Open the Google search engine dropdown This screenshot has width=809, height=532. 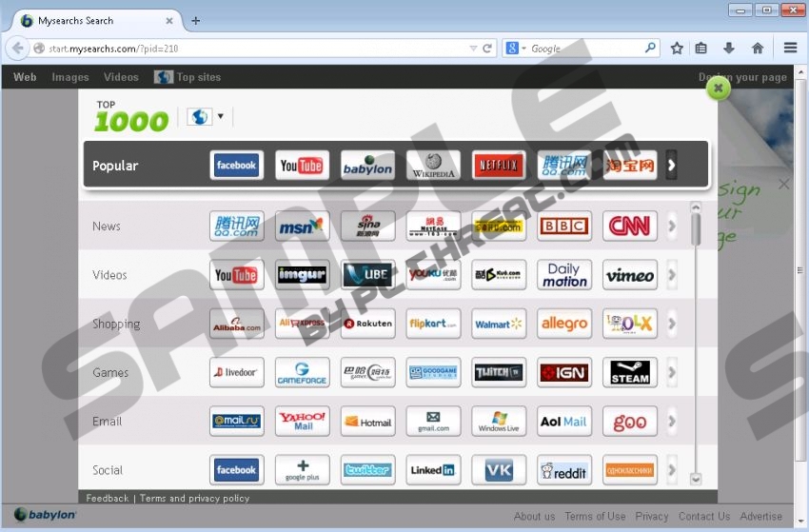pos(515,48)
